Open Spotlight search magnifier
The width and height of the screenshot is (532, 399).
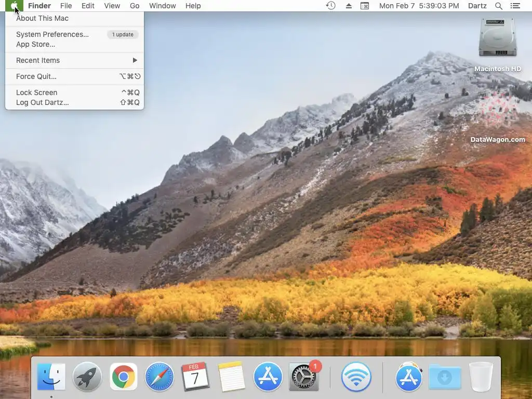click(x=498, y=6)
